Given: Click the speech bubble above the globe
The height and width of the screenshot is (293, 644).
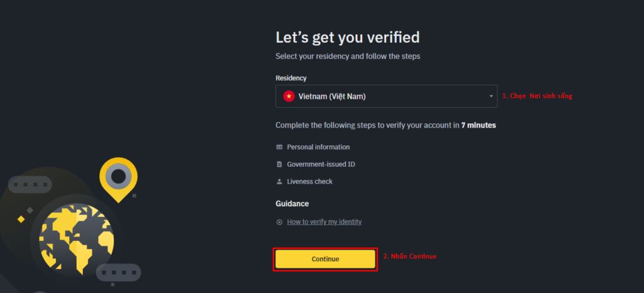Looking at the screenshot, I should (x=30, y=184).
